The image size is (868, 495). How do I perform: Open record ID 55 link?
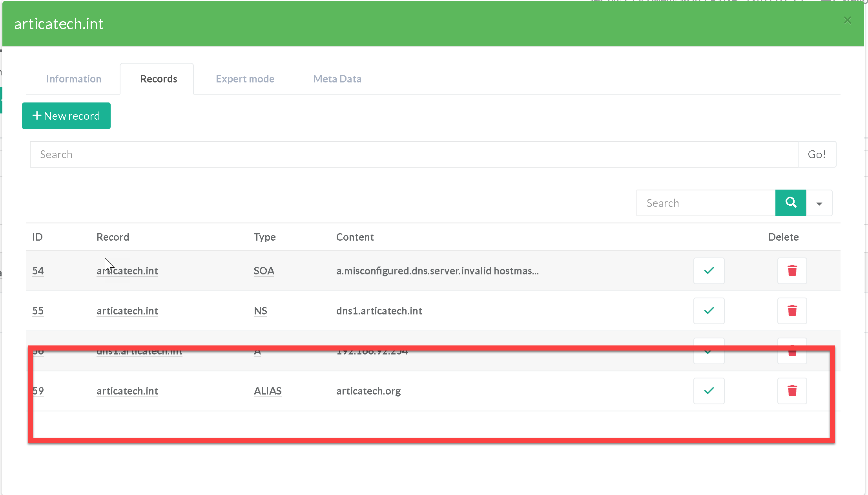pyautogui.click(x=38, y=311)
